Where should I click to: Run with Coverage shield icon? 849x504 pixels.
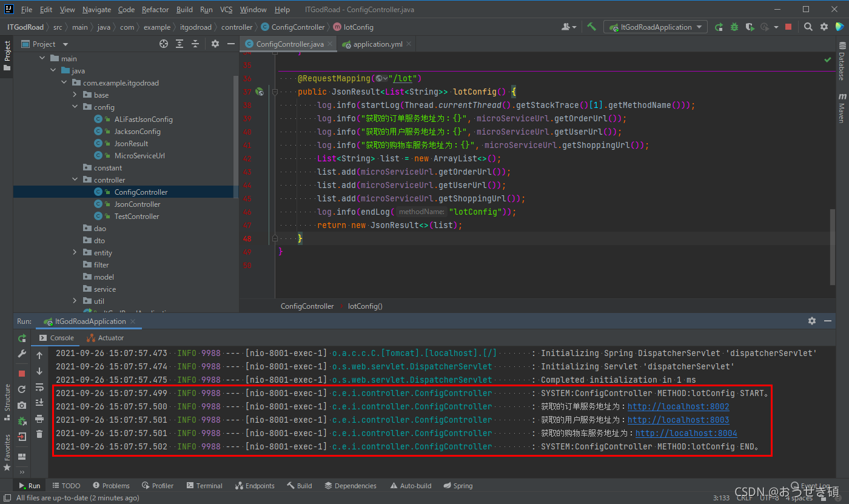[750, 27]
